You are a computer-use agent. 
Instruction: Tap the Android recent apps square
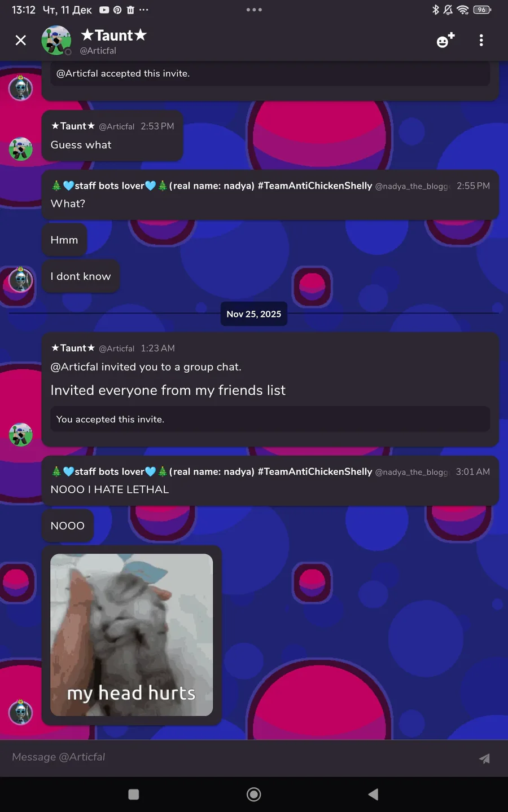[134, 794]
